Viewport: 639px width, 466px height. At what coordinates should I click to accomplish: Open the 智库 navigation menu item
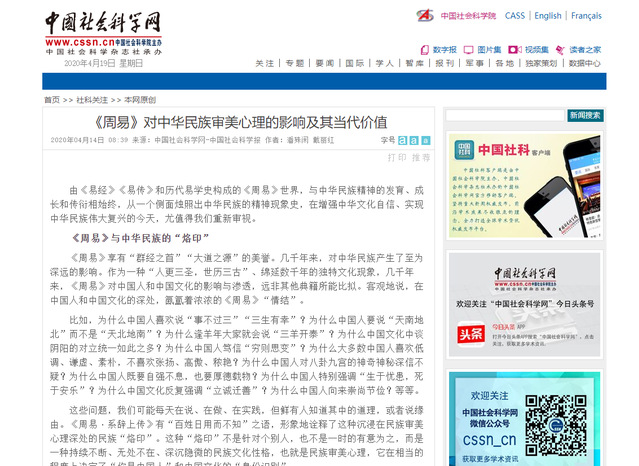pyautogui.click(x=414, y=64)
